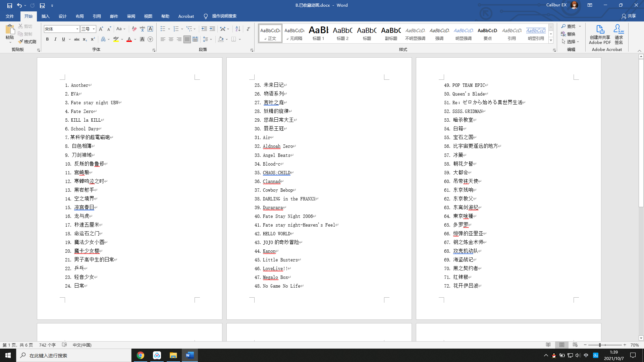644x362 pixels.
Task: Click the distributed alignment icon
Action: [195, 40]
